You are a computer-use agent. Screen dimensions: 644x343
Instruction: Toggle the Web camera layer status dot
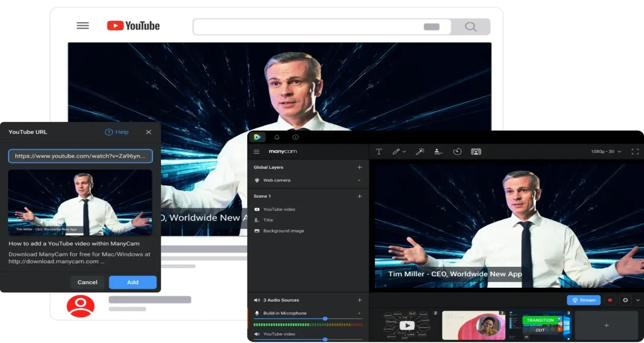tap(359, 180)
